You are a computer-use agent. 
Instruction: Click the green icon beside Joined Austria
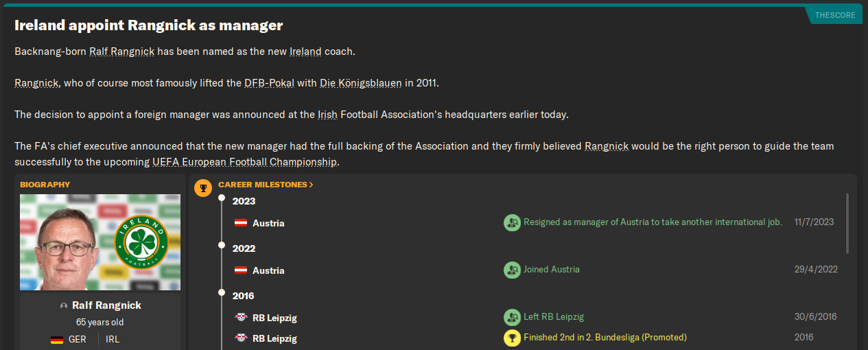(x=512, y=270)
